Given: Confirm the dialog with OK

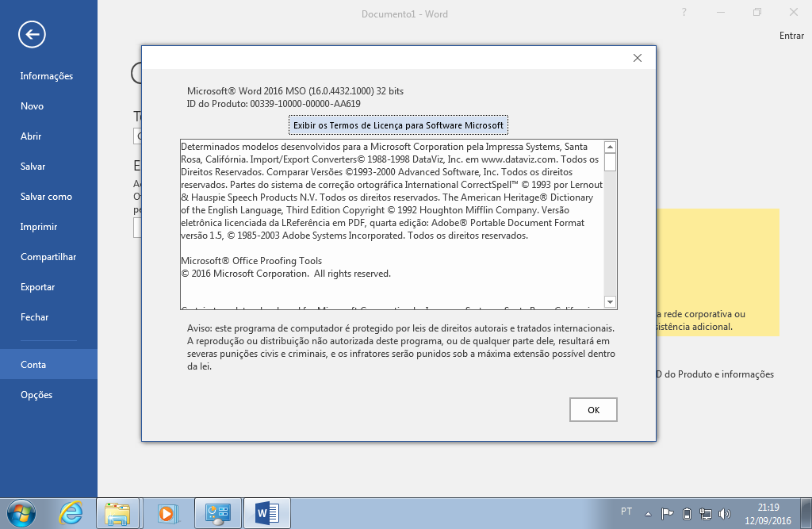Looking at the screenshot, I should pyautogui.click(x=593, y=410).
